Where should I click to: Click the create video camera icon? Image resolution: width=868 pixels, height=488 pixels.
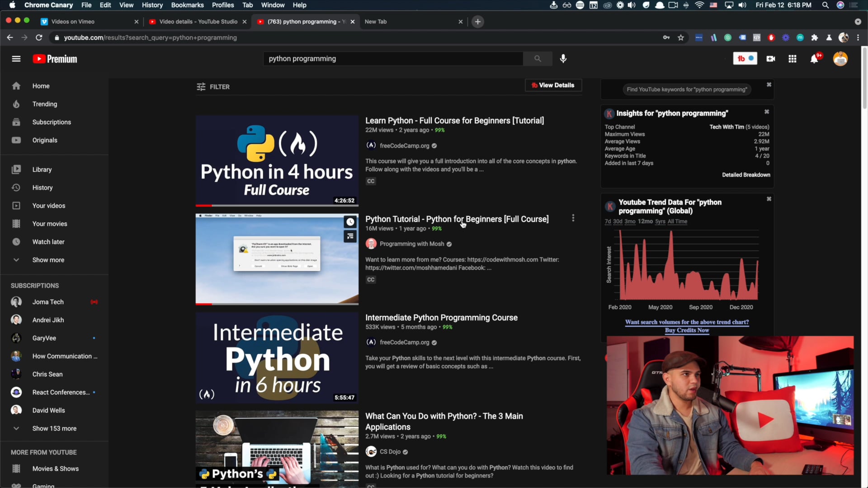[x=771, y=59]
